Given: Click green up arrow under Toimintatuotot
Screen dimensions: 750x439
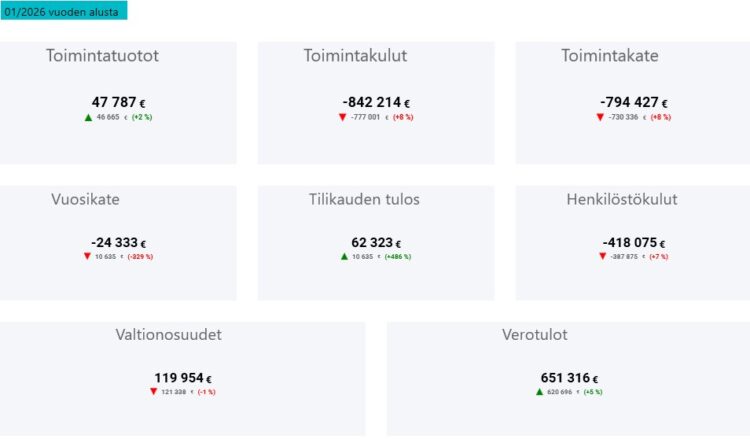Looking at the screenshot, I should point(88,117).
